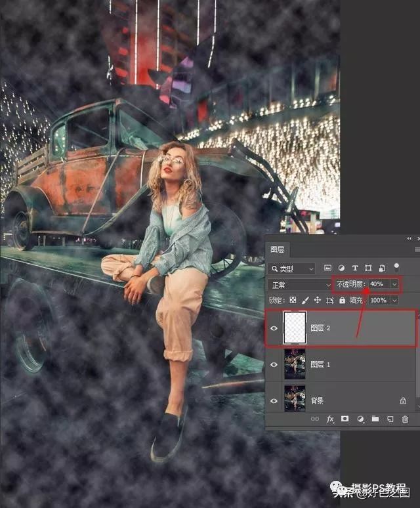The image size is (420, 508).
Task: Click the 填充 fill value field
Action: (x=378, y=300)
